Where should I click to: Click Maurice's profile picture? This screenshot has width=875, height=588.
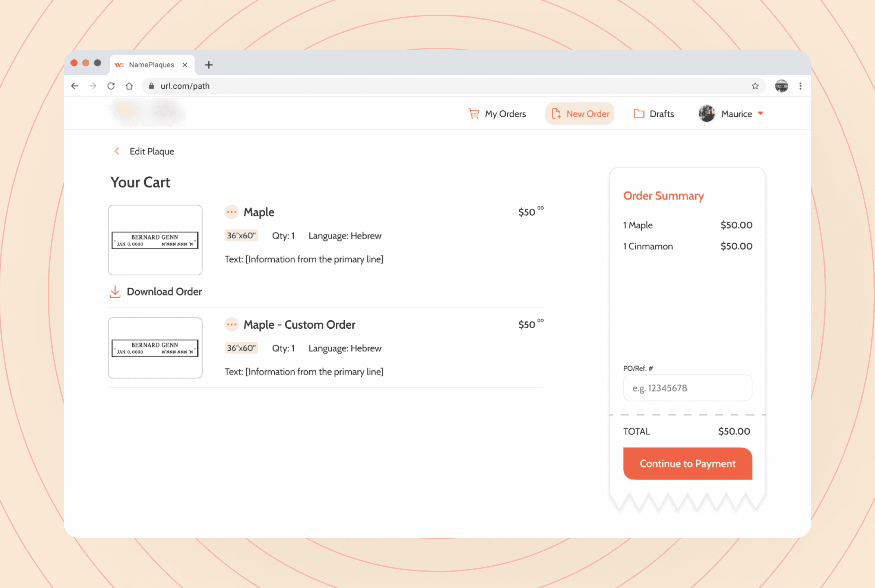(707, 114)
